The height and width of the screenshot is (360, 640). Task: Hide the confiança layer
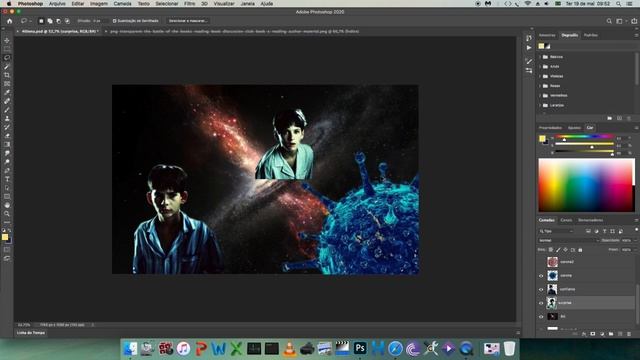point(541,289)
